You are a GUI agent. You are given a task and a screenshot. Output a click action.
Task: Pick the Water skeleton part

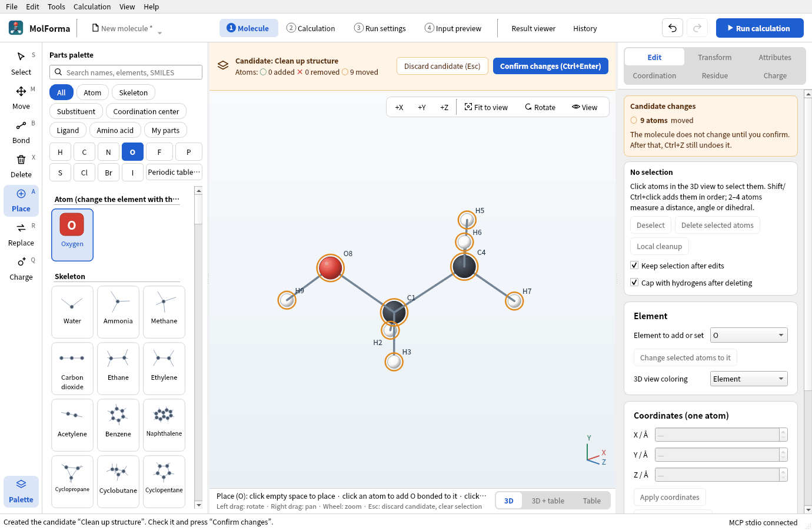click(72, 312)
